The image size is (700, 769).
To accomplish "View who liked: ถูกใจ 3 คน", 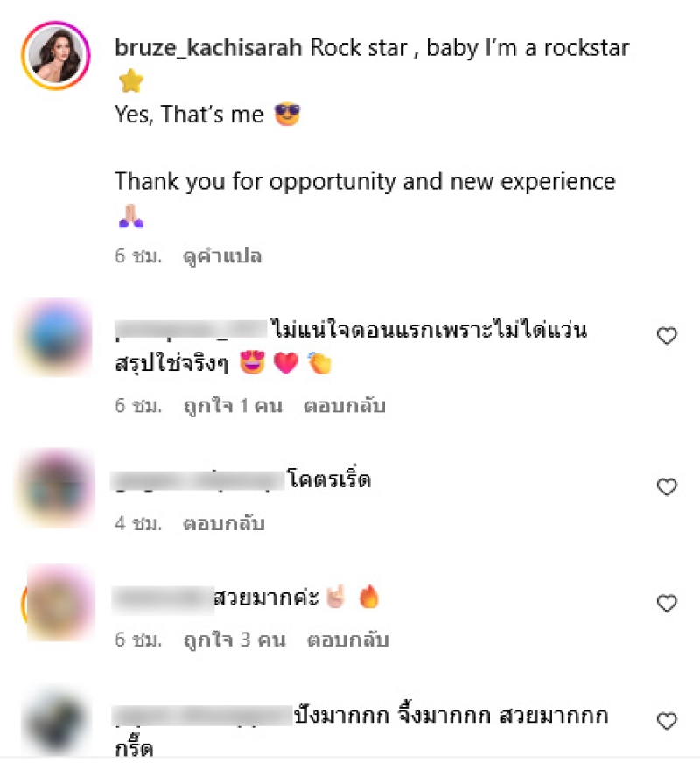I will point(234,640).
